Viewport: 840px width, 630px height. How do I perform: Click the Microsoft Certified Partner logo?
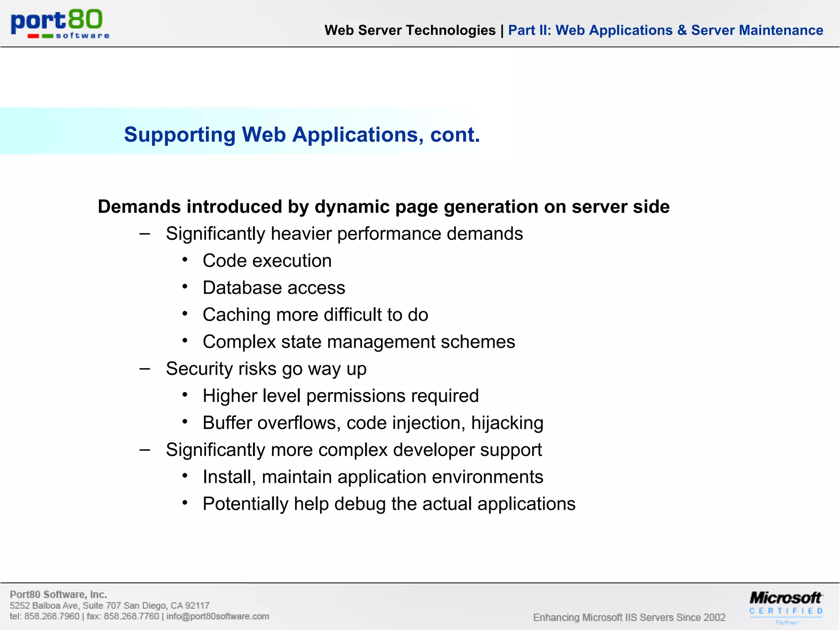(786, 607)
